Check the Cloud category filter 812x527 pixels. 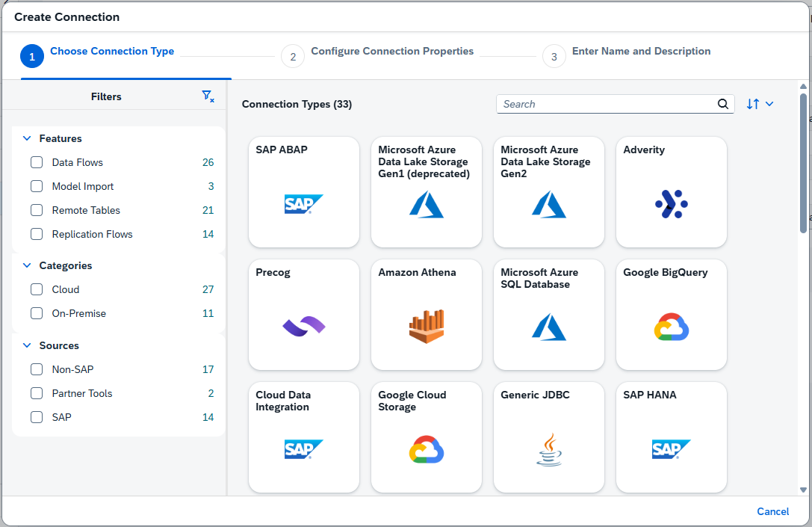pos(36,289)
